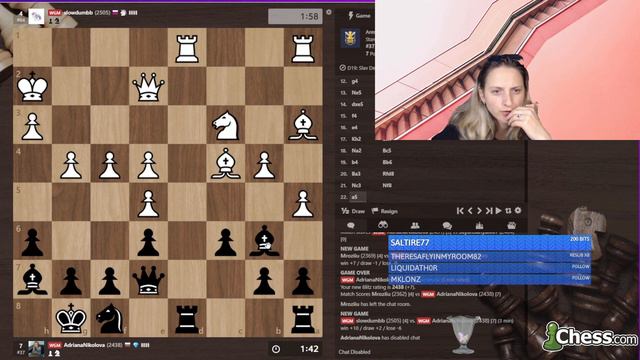
Task: Select move 20. Ba3 in move list
Action: (x=356, y=174)
